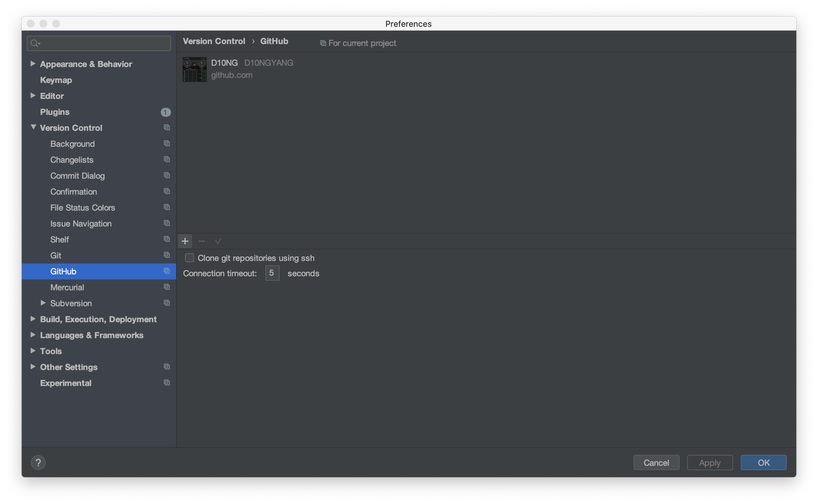Expand the Subversion node
Viewport: 818px width, 504px height.
click(x=43, y=303)
